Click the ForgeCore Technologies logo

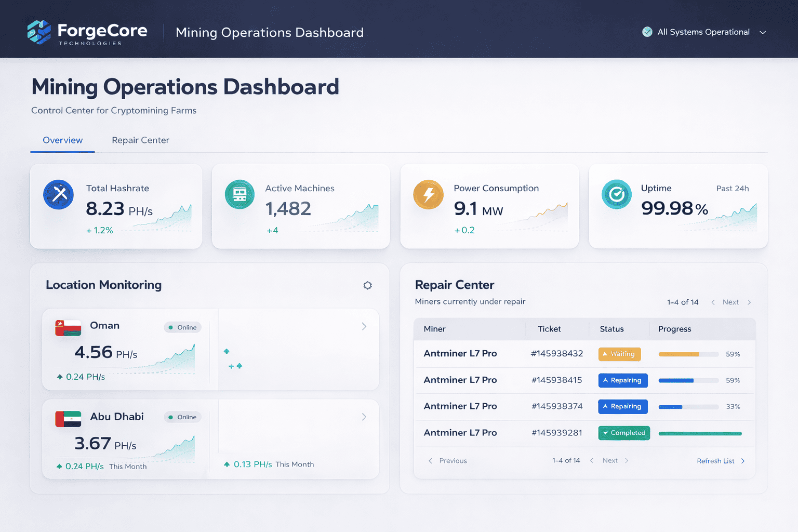[x=87, y=32]
